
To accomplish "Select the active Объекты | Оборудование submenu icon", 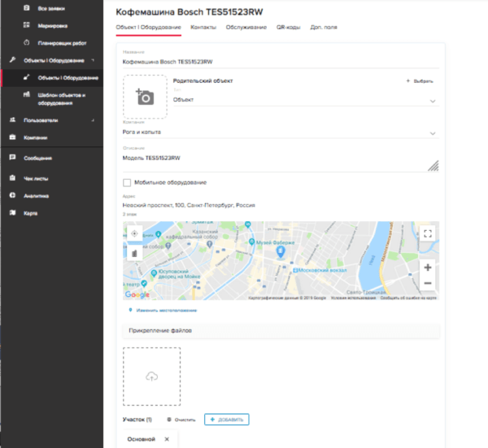I will click(x=27, y=77).
